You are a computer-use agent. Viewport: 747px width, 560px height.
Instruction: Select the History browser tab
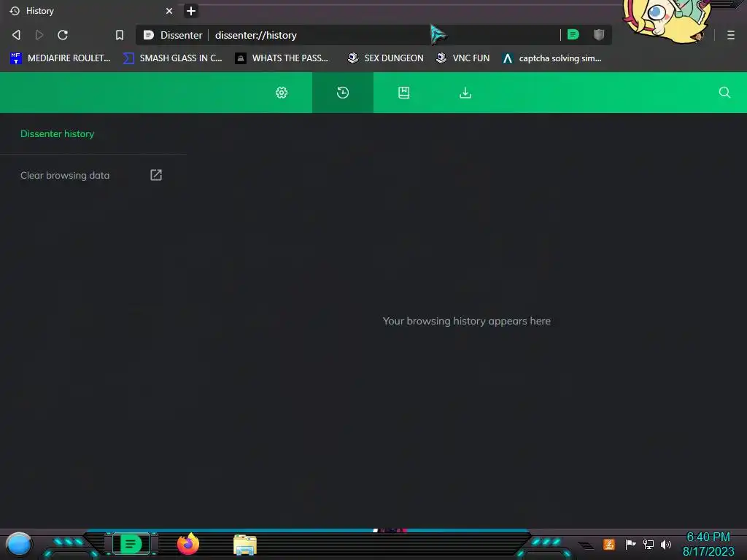[x=90, y=11]
